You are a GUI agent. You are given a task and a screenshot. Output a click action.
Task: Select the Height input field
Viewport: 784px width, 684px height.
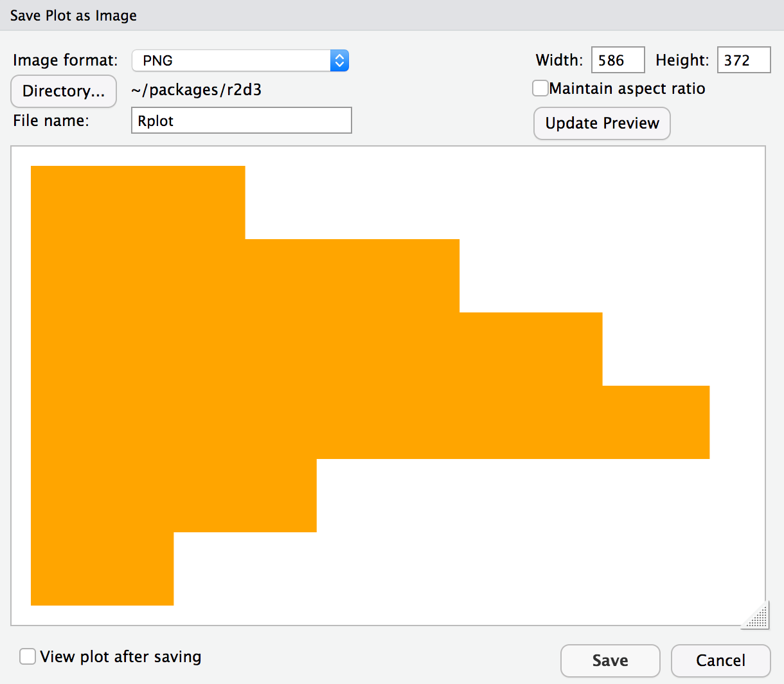point(743,60)
